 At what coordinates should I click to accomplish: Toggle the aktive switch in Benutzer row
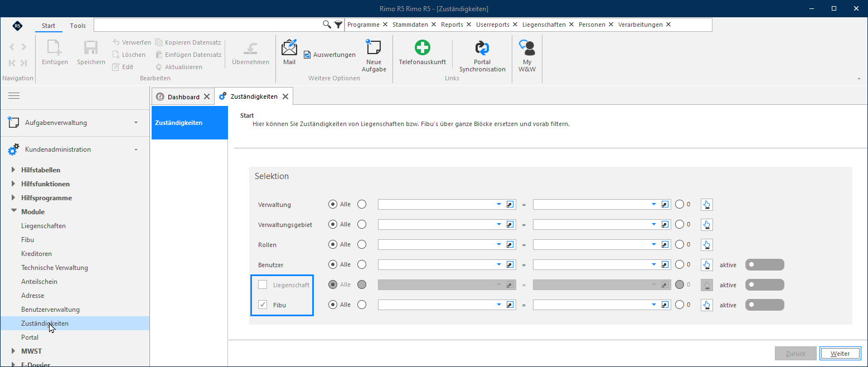click(x=765, y=265)
